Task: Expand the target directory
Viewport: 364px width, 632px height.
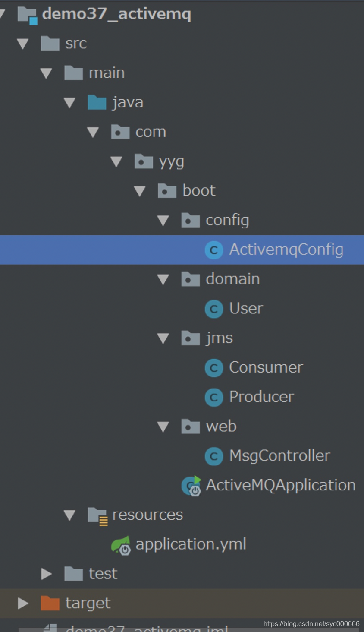Action: coord(22,603)
